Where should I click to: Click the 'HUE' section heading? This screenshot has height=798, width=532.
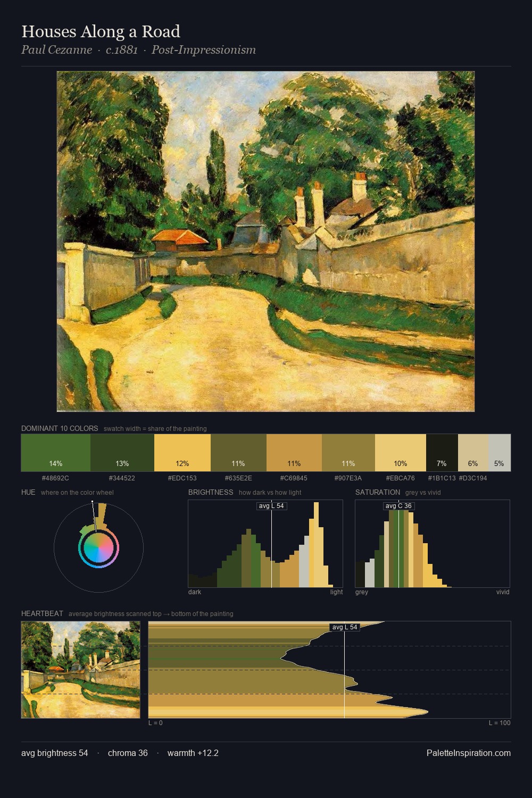pyautogui.click(x=28, y=492)
